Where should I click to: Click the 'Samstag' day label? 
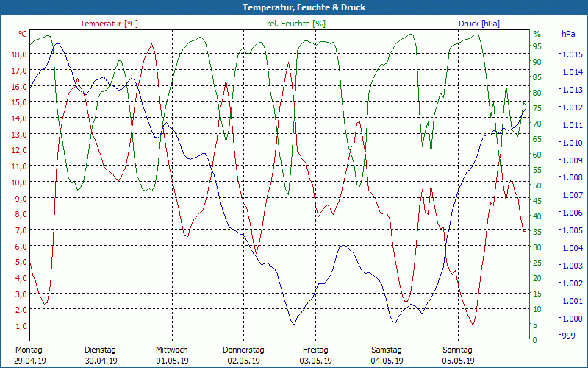click(387, 350)
